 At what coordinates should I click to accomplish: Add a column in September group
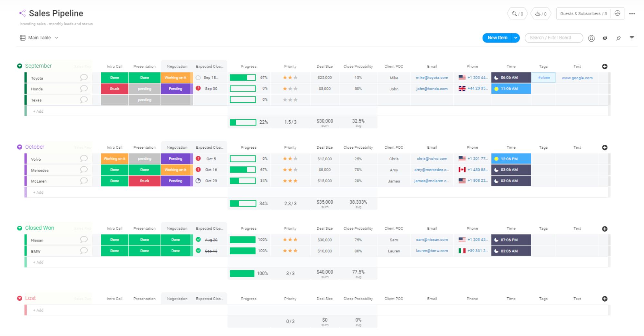(605, 66)
